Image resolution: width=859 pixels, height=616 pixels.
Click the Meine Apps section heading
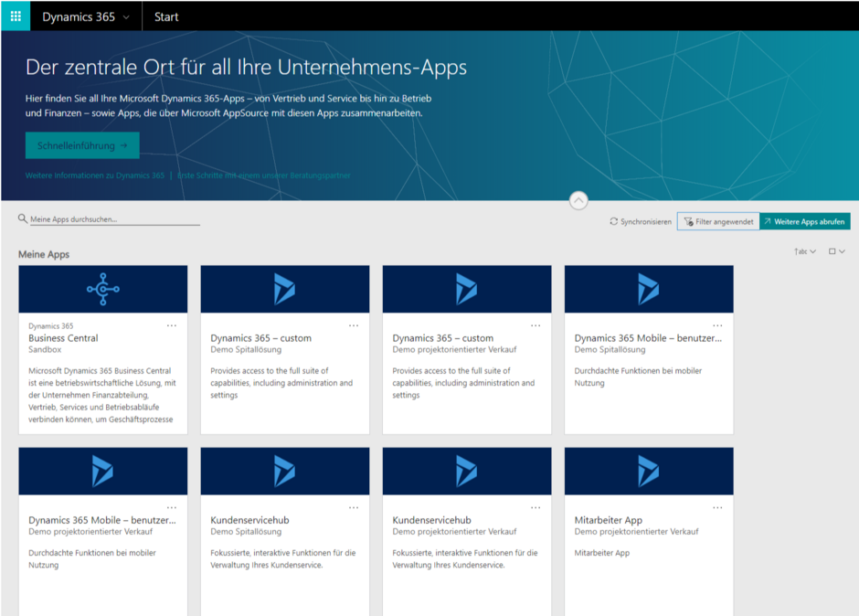point(44,254)
